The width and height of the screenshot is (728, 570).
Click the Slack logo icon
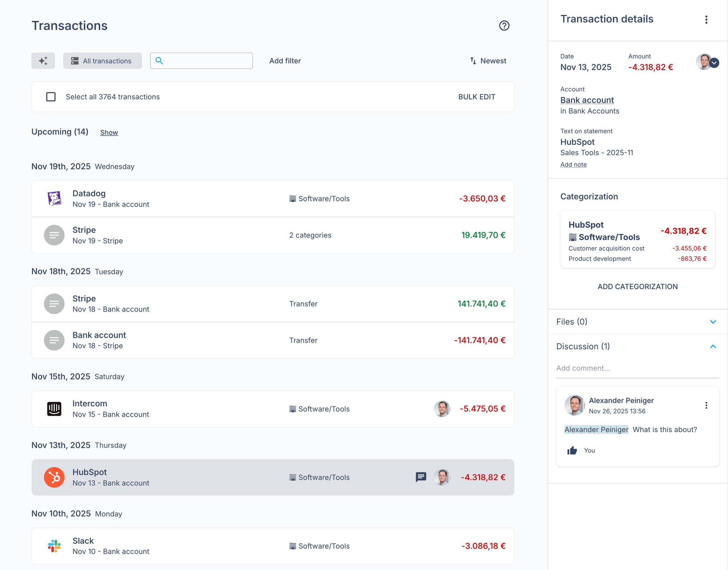pyautogui.click(x=54, y=546)
